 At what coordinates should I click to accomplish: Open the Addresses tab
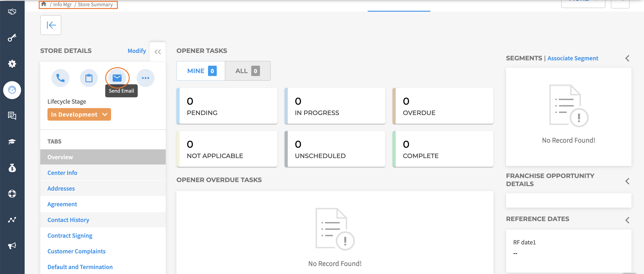103,188
